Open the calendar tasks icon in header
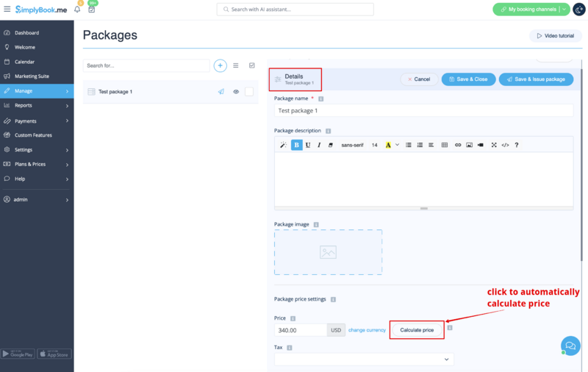Image resolution: width=588 pixels, height=372 pixels. pos(91,10)
